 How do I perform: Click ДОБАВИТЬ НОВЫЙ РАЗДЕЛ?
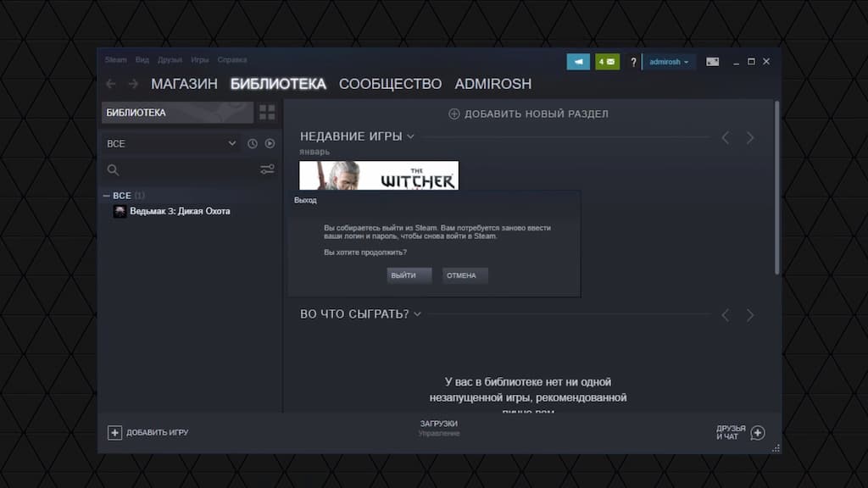click(x=537, y=114)
